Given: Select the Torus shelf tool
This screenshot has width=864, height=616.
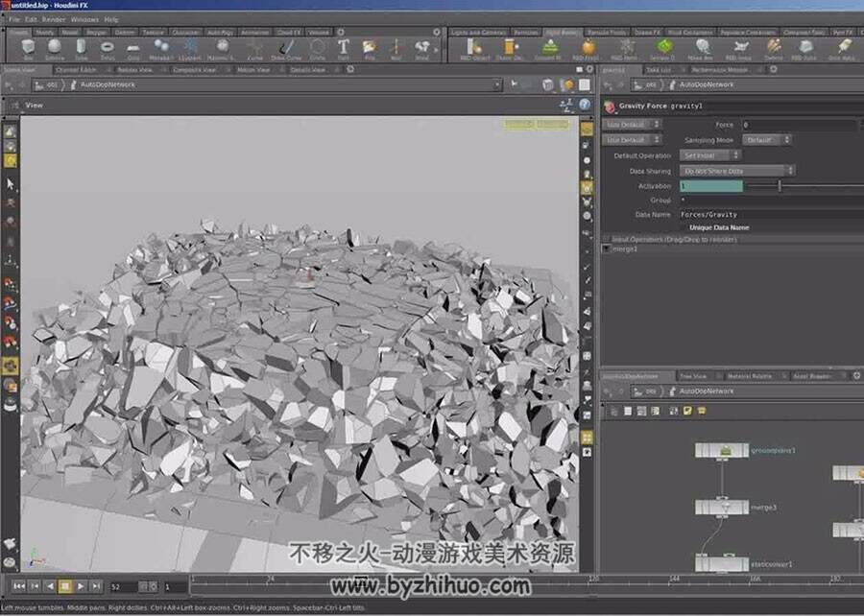Looking at the screenshot, I should coord(108,49).
